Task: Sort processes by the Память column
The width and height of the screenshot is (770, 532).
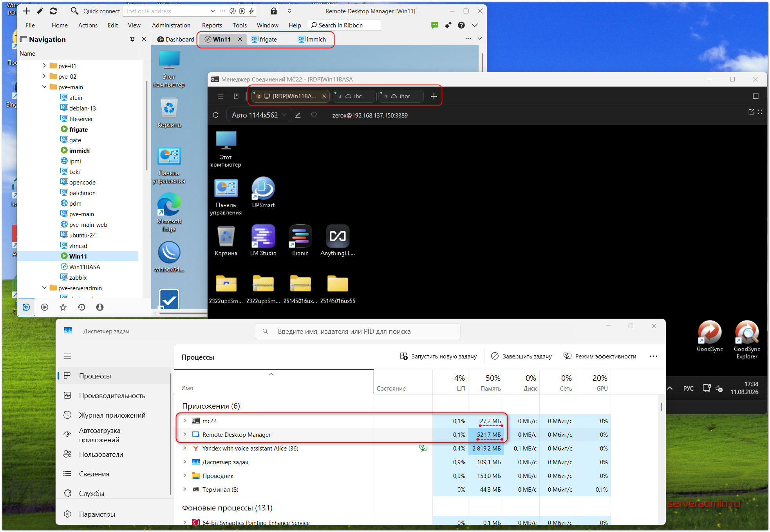Action: tap(486, 382)
